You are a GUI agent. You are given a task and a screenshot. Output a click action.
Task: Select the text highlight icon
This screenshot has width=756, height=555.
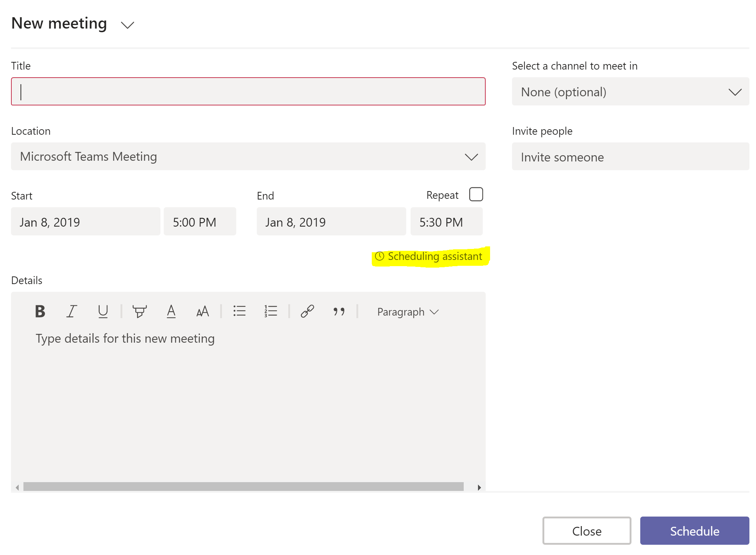[x=140, y=312]
